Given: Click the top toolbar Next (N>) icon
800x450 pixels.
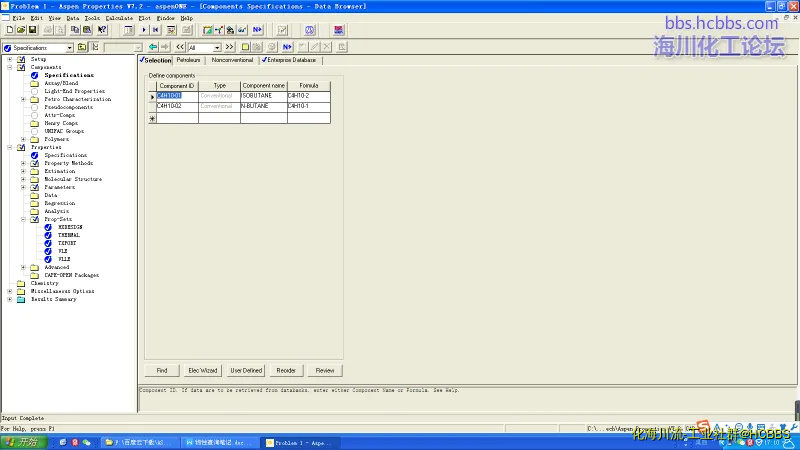Looking at the screenshot, I should pyautogui.click(x=257, y=30).
